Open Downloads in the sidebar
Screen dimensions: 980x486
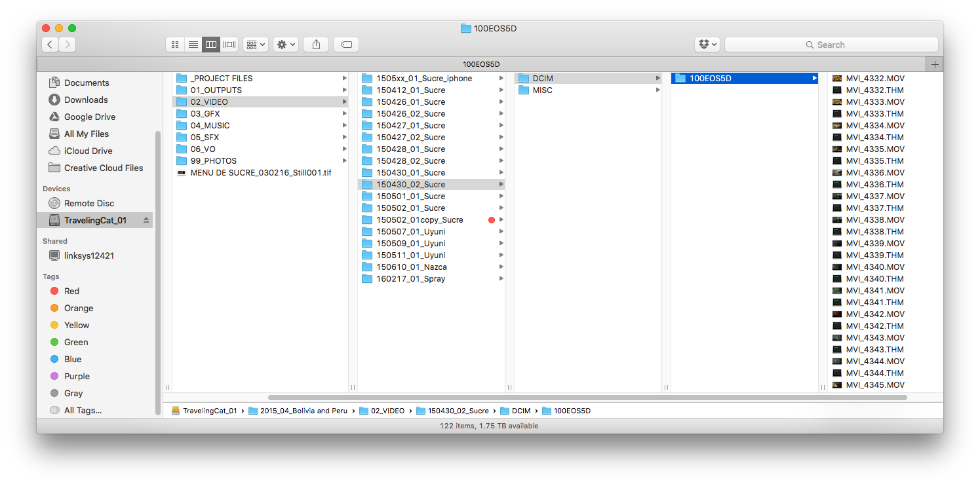pyautogui.click(x=86, y=100)
